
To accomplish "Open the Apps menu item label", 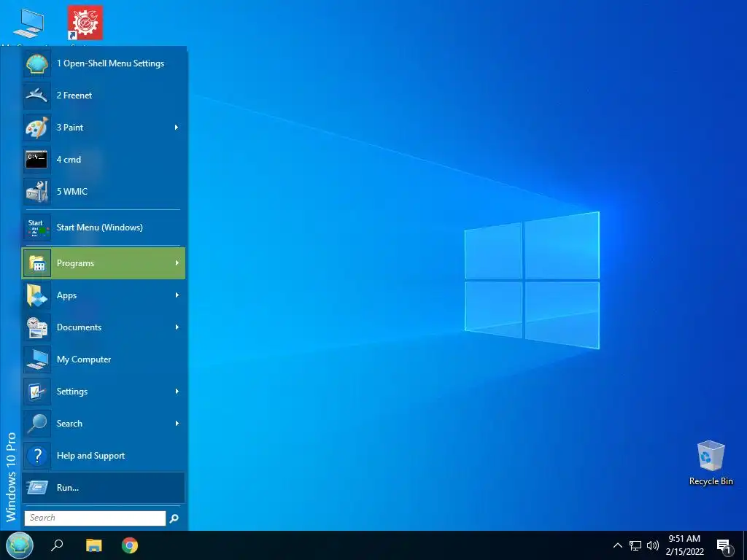I will (x=66, y=295).
